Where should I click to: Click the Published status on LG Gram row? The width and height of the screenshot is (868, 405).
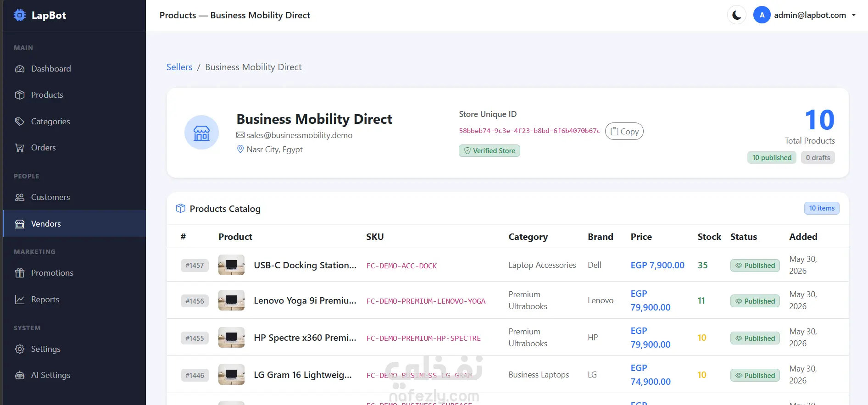pos(755,376)
